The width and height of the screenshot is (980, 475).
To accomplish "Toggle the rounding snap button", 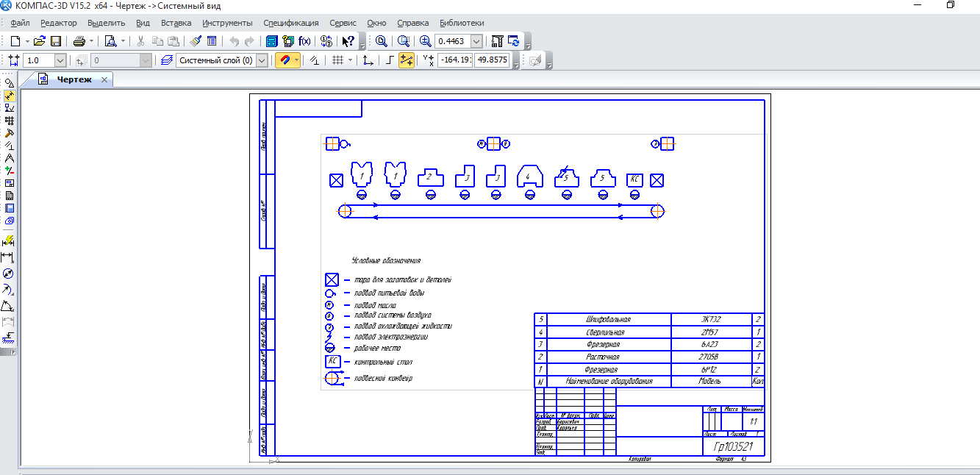I will 406,60.
